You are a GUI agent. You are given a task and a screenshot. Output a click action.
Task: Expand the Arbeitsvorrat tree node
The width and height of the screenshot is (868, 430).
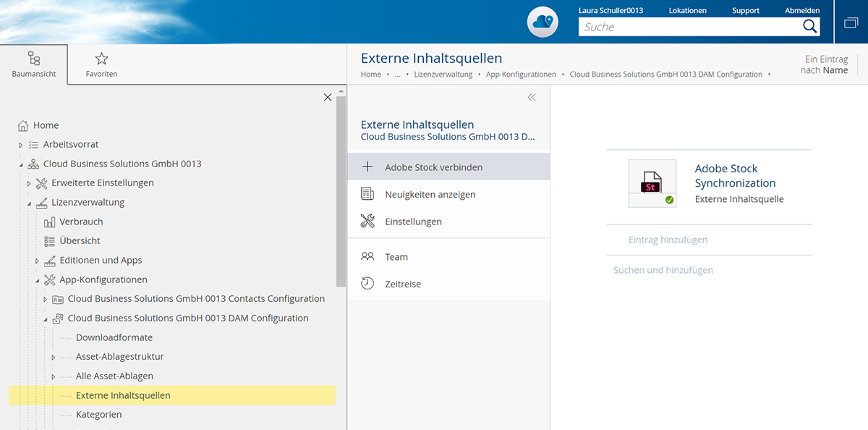(x=21, y=145)
